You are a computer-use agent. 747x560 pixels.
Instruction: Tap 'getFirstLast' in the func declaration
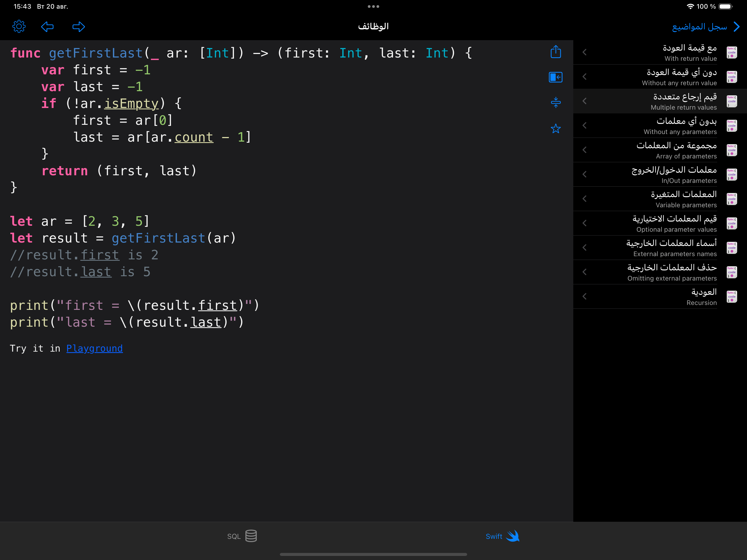coord(96,53)
